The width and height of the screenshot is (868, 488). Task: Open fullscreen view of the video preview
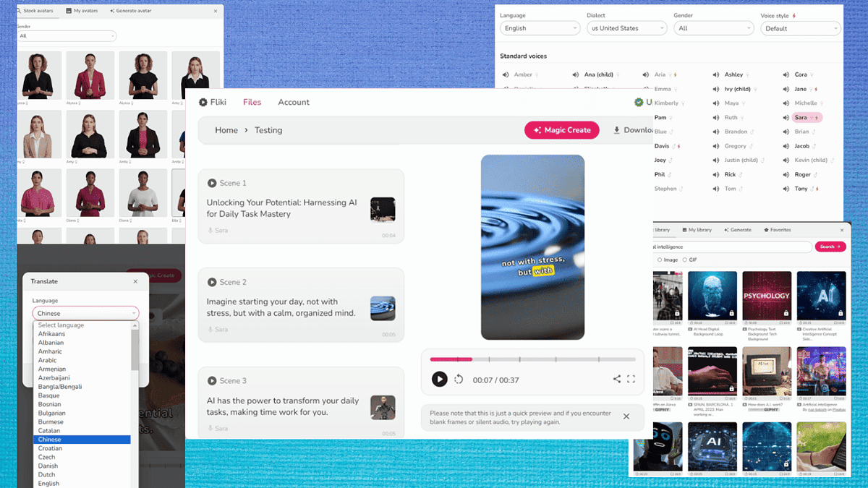coord(631,379)
